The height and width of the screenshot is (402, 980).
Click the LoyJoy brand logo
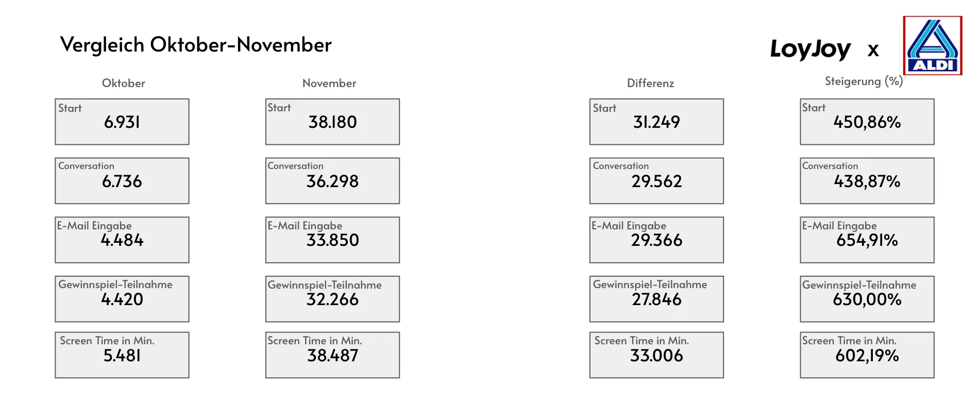point(810,49)
